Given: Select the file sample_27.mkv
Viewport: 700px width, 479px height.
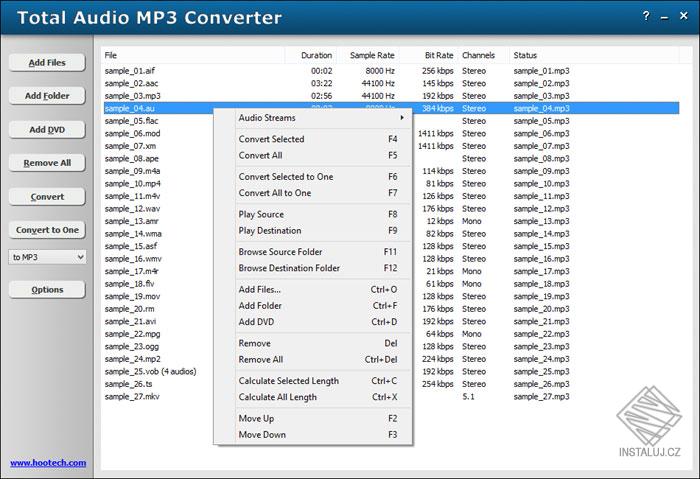Looking at the screenshot, I should [132, 396].
